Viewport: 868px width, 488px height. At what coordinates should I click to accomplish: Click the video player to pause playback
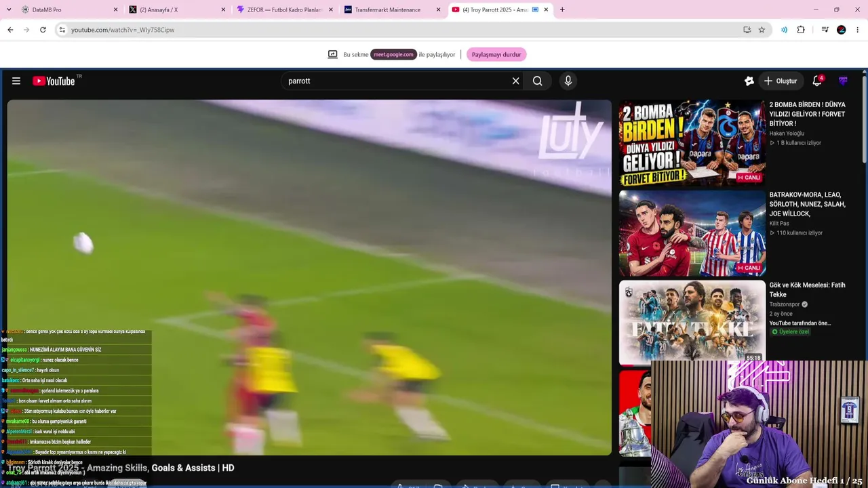(309, 278)
